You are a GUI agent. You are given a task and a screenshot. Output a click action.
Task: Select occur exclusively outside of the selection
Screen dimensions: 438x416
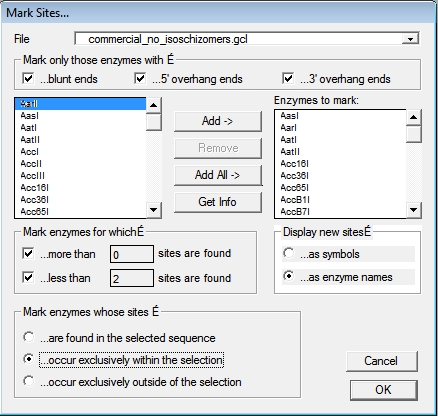29,381
